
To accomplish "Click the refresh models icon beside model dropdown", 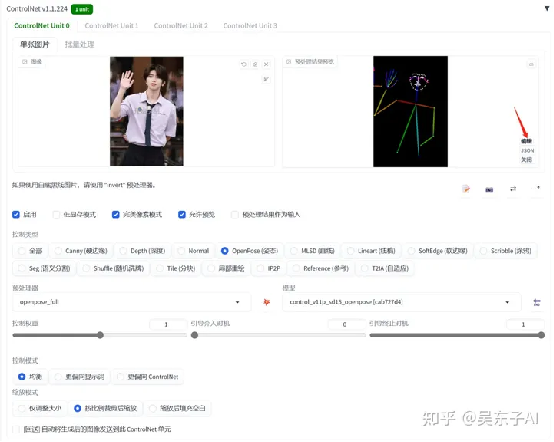I will 537,303.
